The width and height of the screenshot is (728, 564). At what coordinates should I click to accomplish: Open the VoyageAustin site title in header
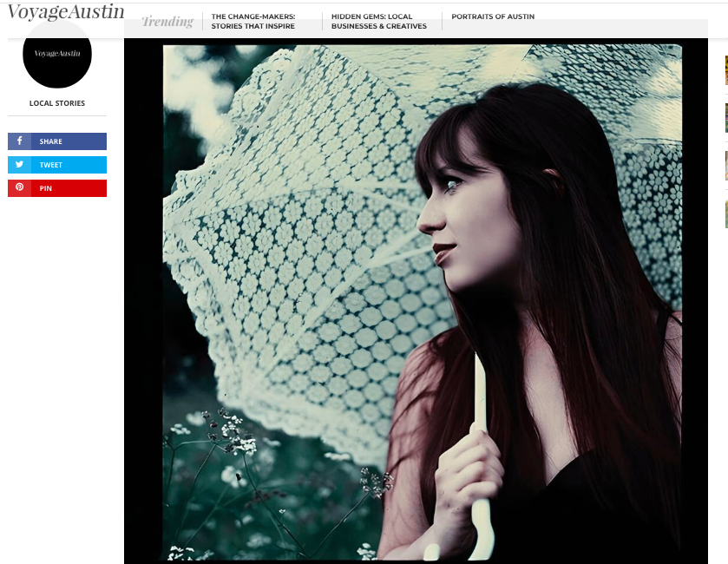[66, 12]
